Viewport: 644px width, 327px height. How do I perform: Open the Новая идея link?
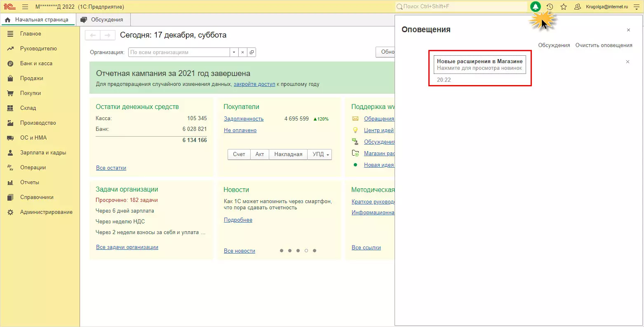click(379, 165)
